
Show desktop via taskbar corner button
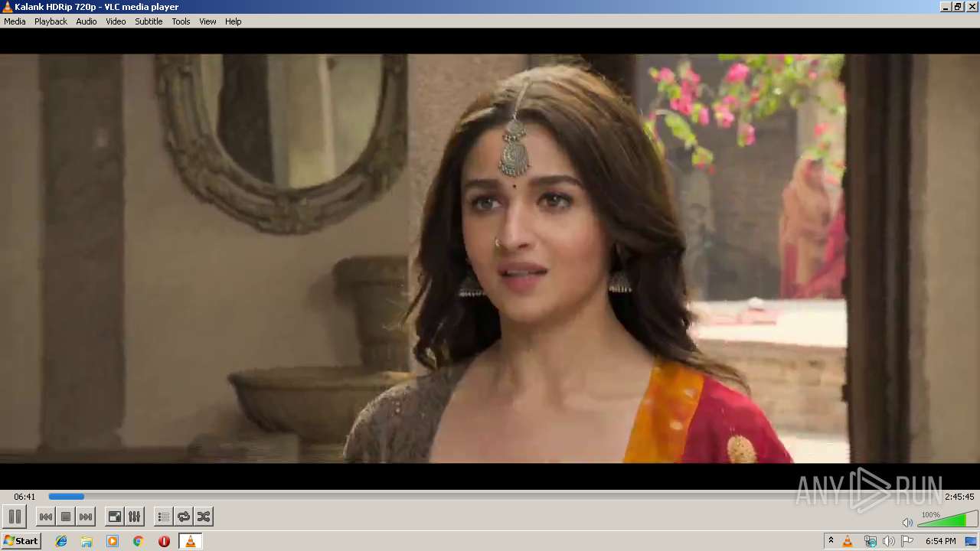click(x=972, y=541)
